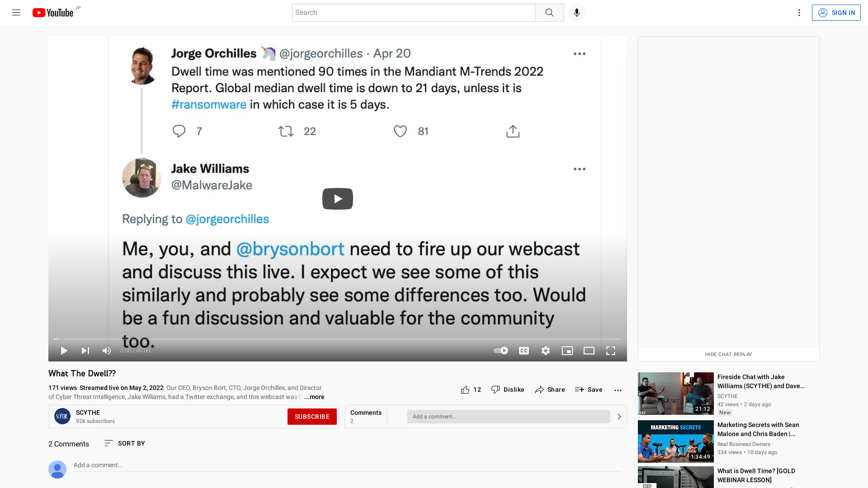Open the hamburger guide menu
The width and height of the screenshot is (868, 488).
coord(16,13)
